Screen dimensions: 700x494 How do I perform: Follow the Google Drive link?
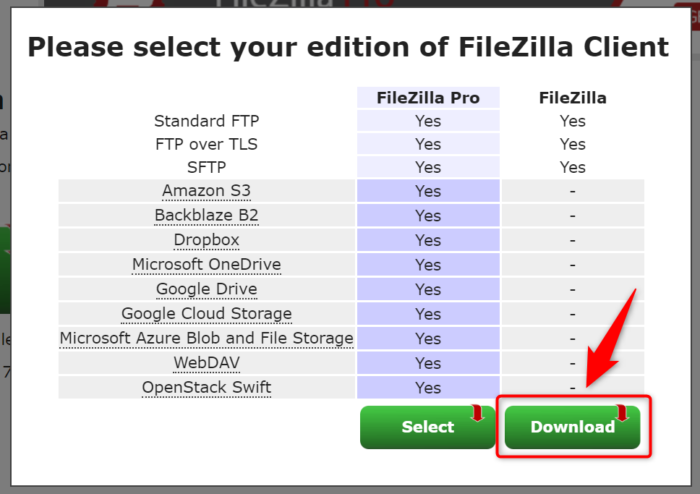click(206, 289)
